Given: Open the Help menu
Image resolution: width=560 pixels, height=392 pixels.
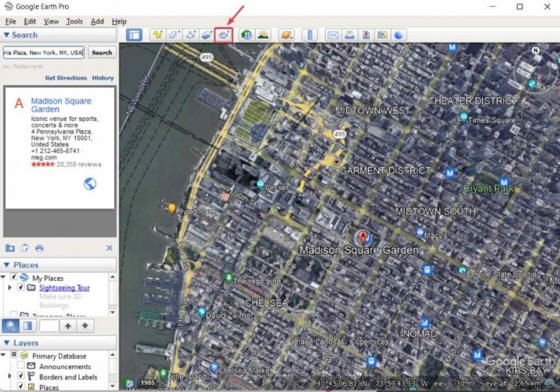Looking at the screenshot, I should pyautogui.click(x=119, y=22).
